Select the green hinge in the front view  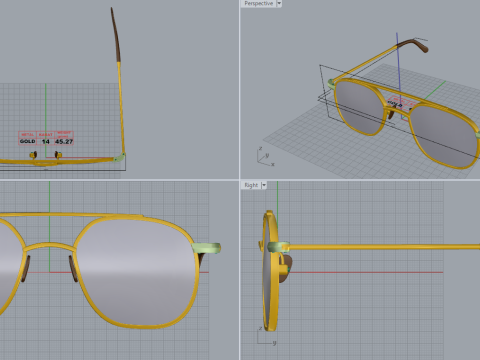tap(207, 248)
